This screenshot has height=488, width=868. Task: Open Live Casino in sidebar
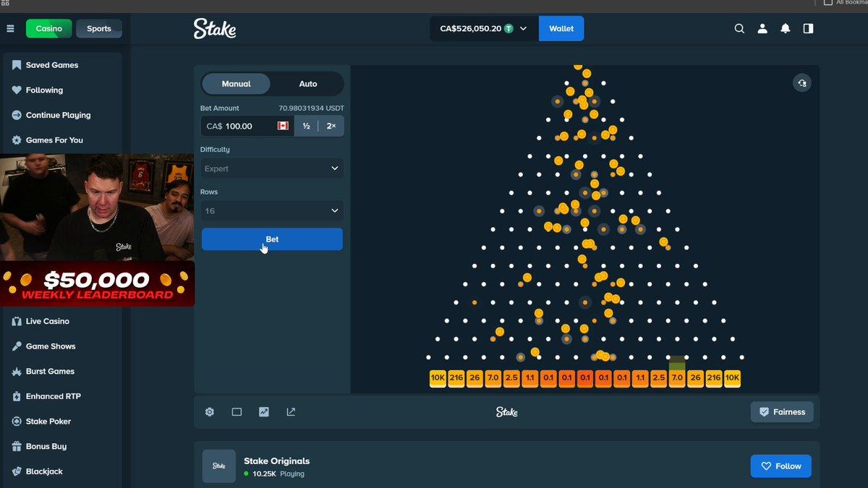(x=62, y=321)
